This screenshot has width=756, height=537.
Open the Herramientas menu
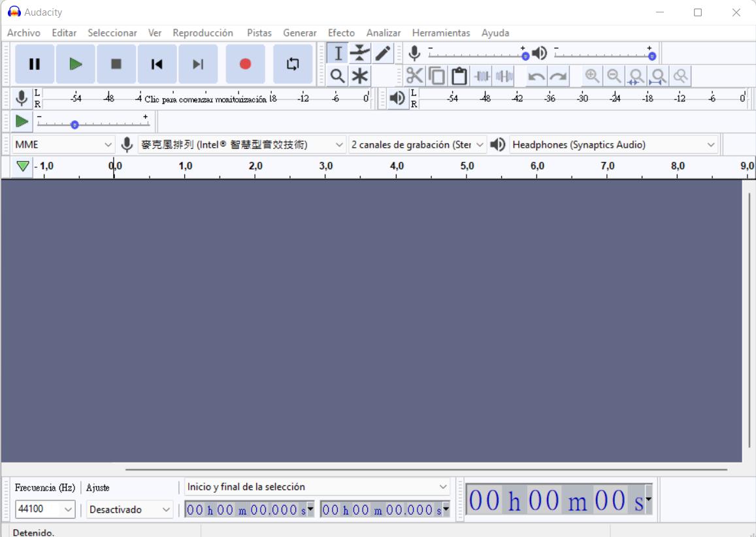pyautogui.click(x=440, y=33)
